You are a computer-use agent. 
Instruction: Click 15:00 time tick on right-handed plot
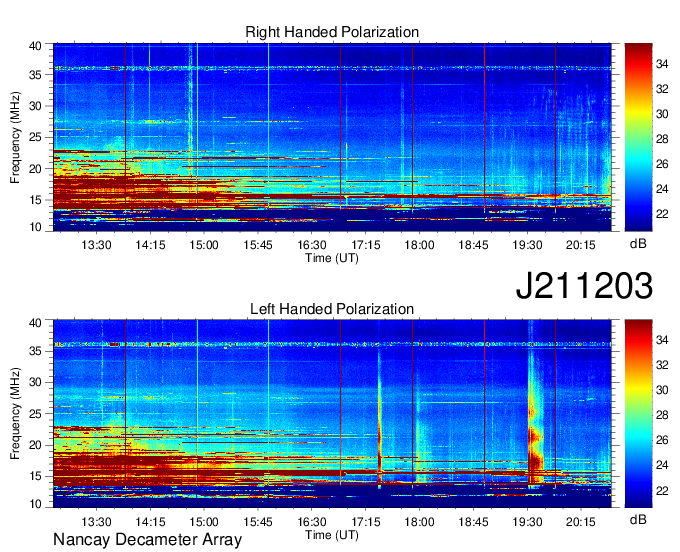click(x=204, y=245)
